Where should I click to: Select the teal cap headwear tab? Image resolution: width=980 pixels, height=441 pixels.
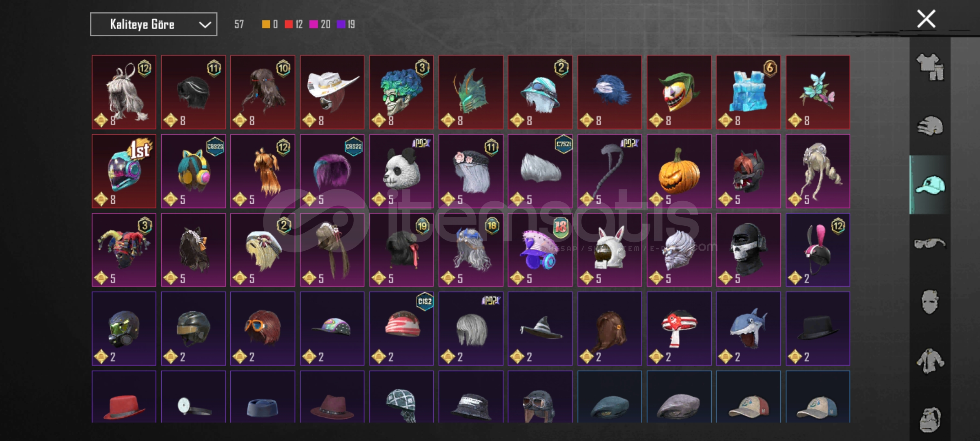point(930,185)
